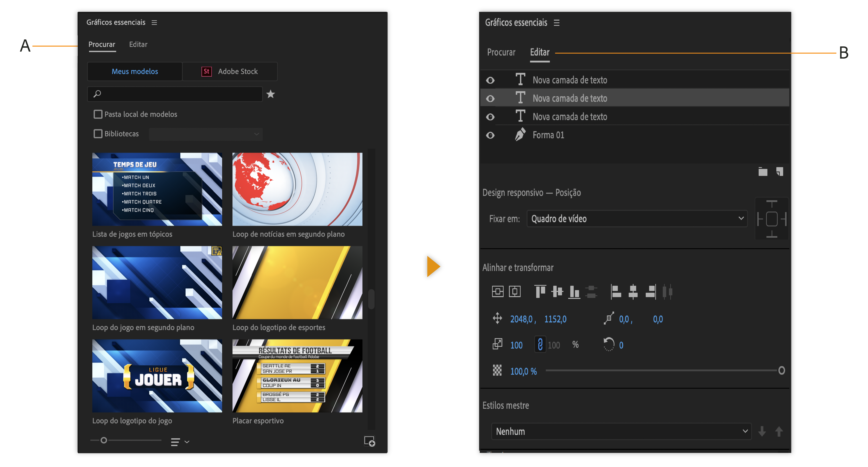The image size is (868, 467).
Task: Click the favorites star filter icon
Action: click(x=271, y=94)
